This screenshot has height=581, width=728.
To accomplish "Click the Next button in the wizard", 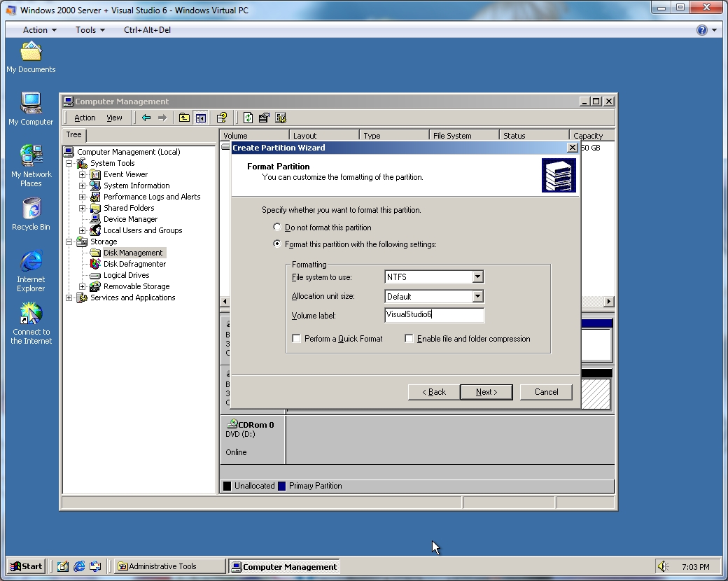I will [486, 392].
